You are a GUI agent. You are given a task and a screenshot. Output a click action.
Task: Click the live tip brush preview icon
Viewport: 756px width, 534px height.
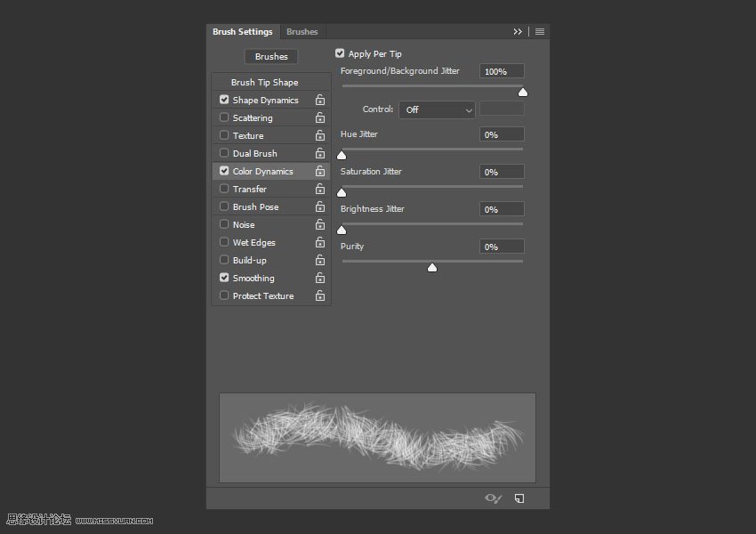coord(493,498)
